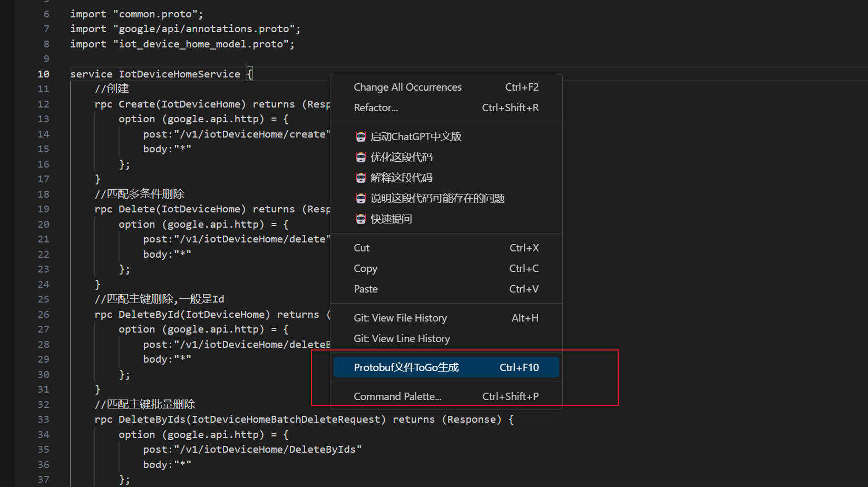
Task: Click ChatGPT robot icon beside 启动ChatGPT中文版
Action: 360,137
